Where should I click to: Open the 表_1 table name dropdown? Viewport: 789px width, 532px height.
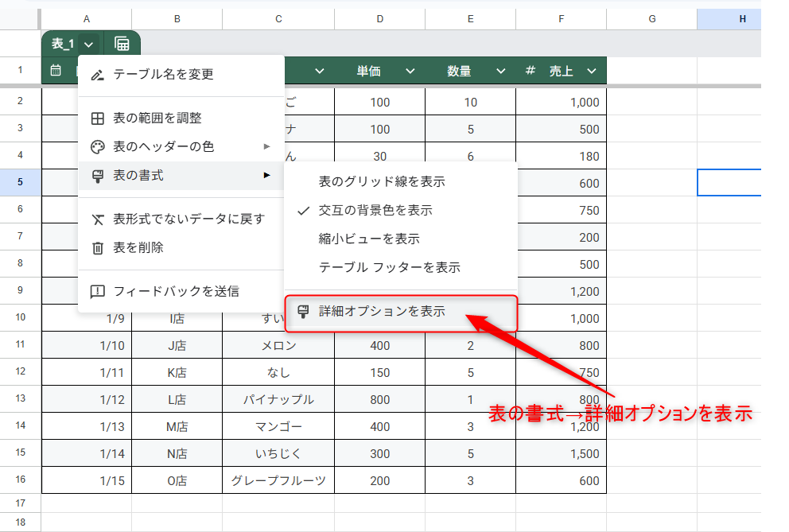click(x=88, y=45)
